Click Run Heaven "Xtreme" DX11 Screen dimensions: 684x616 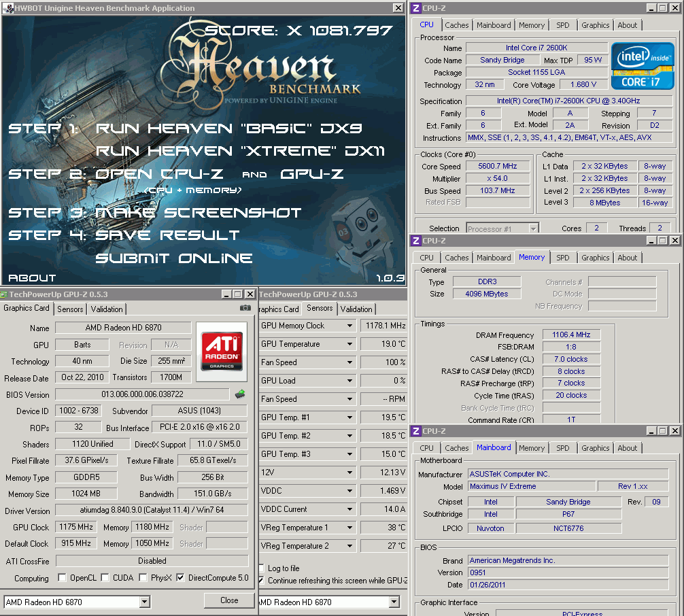coord(240,151)
